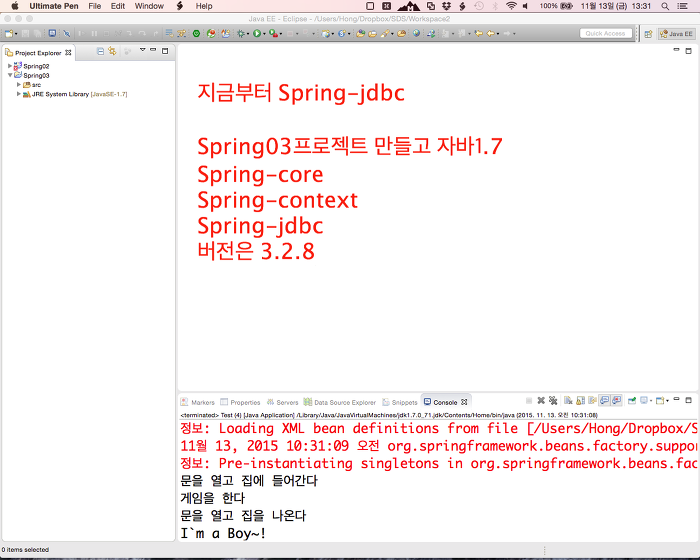Click the Dropbox menu bar icon
700x560 pixels.
click(446, 6)
